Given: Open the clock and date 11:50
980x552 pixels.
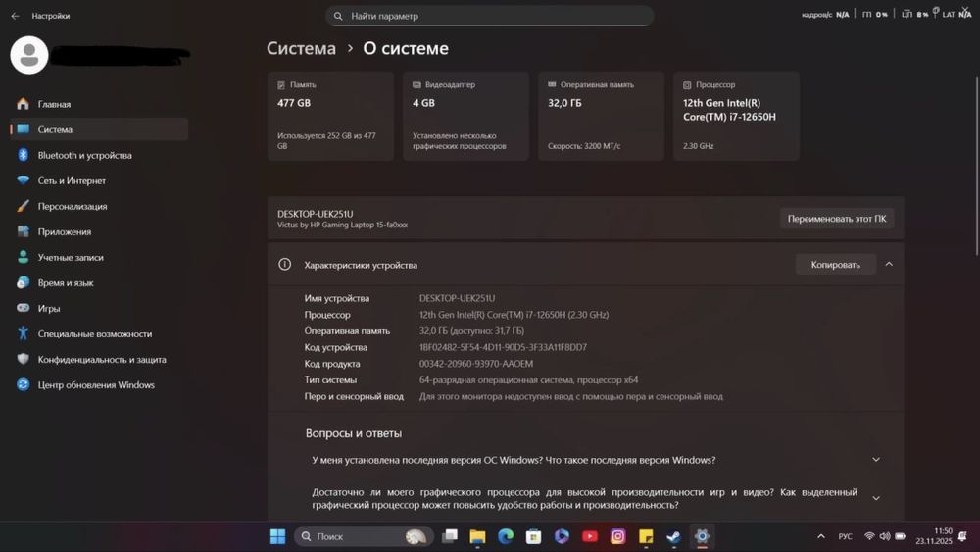Looking at the screenshot, I should [934, 536].
